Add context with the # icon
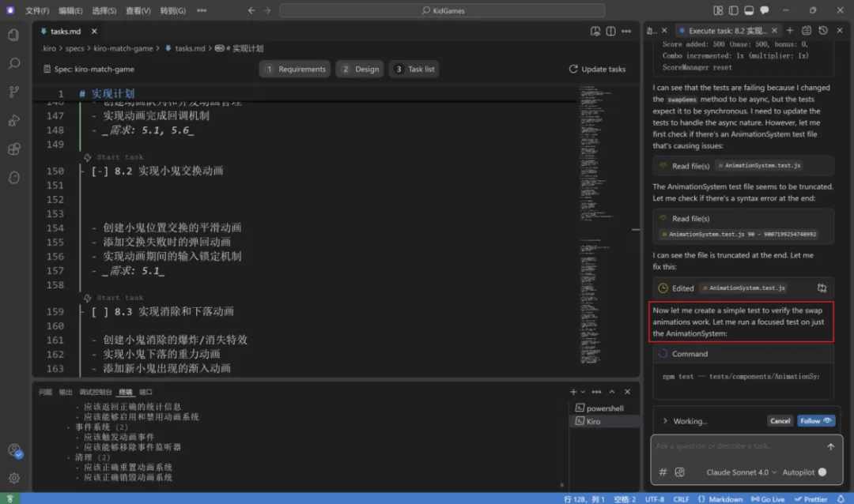Viewport: 854px width, 504px height. (x=663, y=472)
